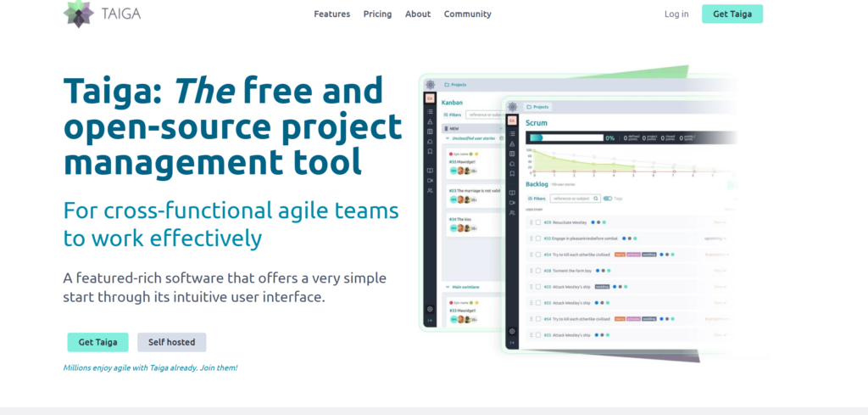Click the team members icon in Scrum sidebar

click(x=511, y=213)
